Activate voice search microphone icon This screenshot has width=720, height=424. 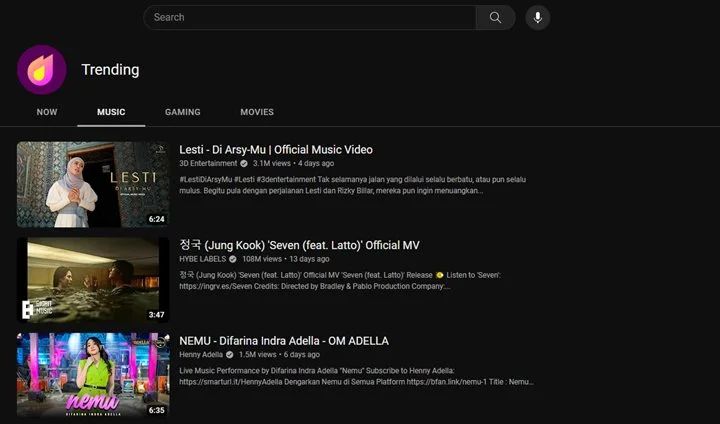(x=538, y=17)
